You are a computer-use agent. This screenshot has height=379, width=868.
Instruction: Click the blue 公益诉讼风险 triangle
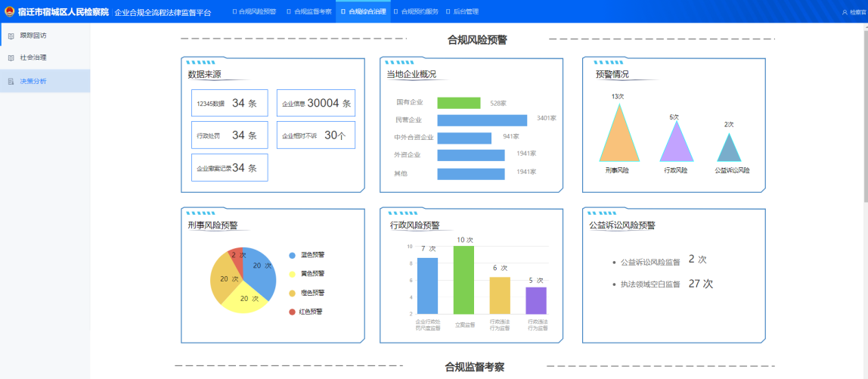[x=729, y=150]
